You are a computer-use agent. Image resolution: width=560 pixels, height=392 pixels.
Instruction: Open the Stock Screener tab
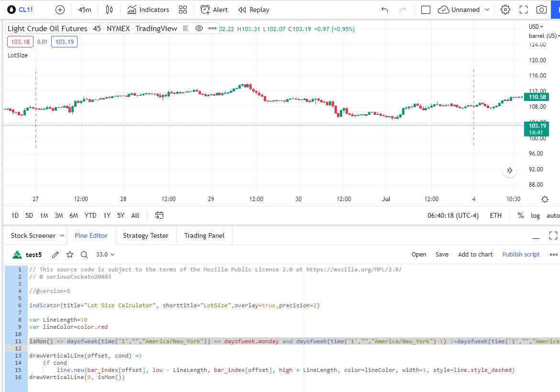pyautogui.click(x=33, y=235)
